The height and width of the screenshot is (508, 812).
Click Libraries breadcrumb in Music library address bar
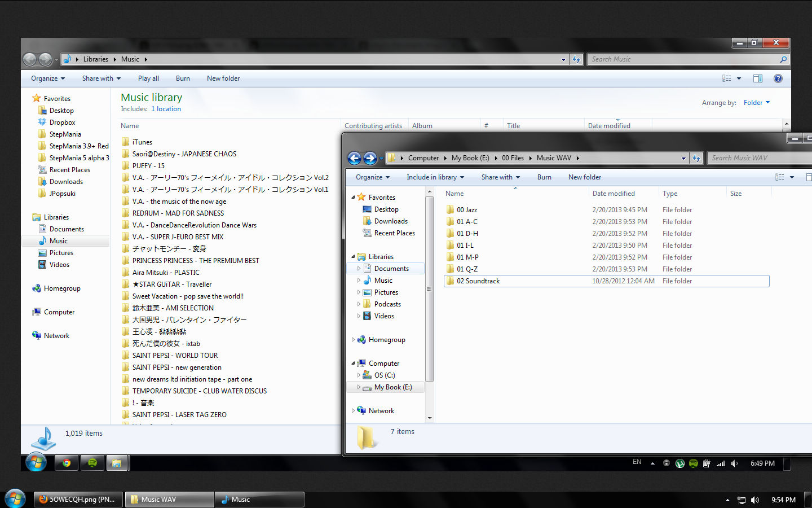click(96, 59)
